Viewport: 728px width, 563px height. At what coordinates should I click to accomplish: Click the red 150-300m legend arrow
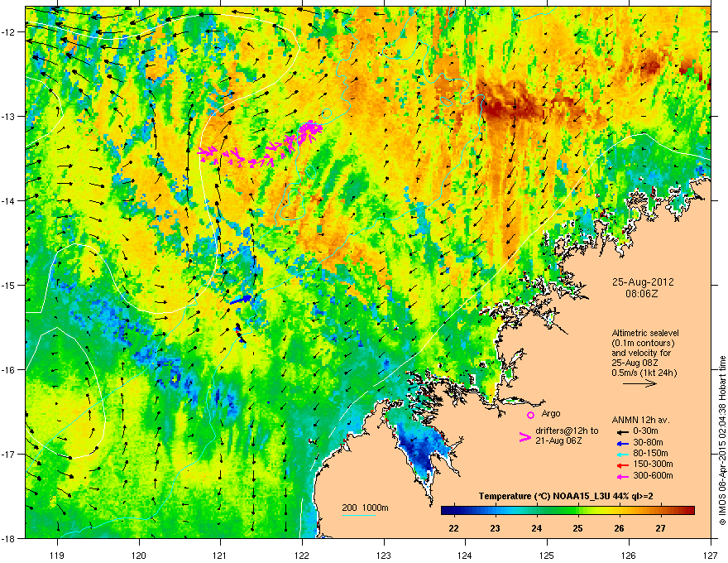pyautogui.click(x=622, y=464)
